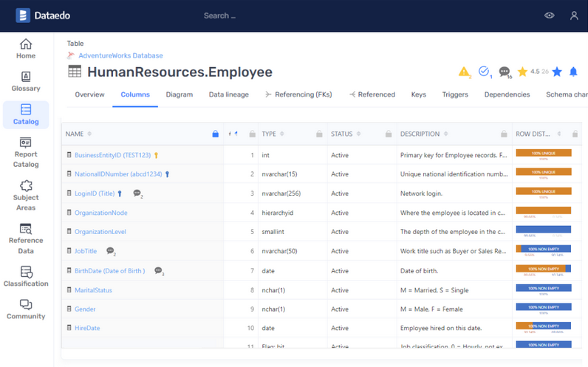This screenshot has width=588, height=367.
Task: Open the Catalog sidebar item
Action: [x=26, y=114]
